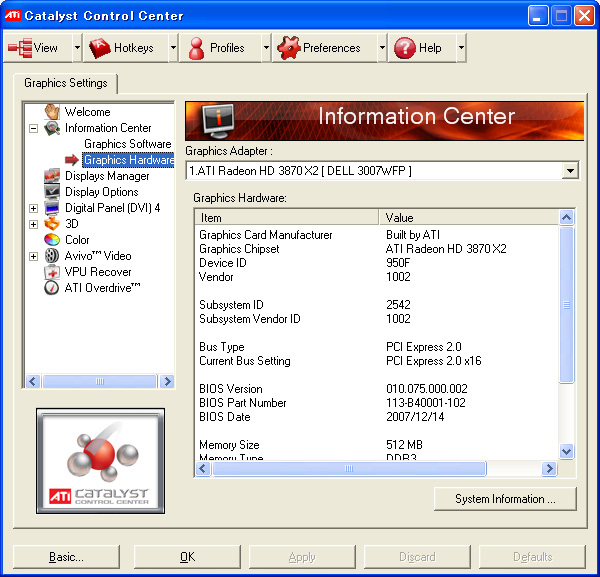Click the 3D cube icon in tree
Screen dimensions: 600x577
(53, 224)
